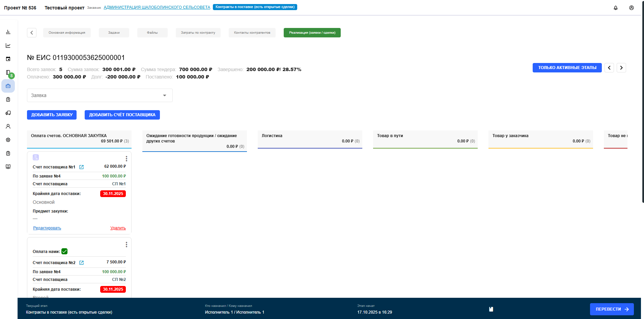Viewport: 644px width, 319px height.
Task: Click Завершено value 200 000.00 ₽/ 28.57%
Action: 274,69
